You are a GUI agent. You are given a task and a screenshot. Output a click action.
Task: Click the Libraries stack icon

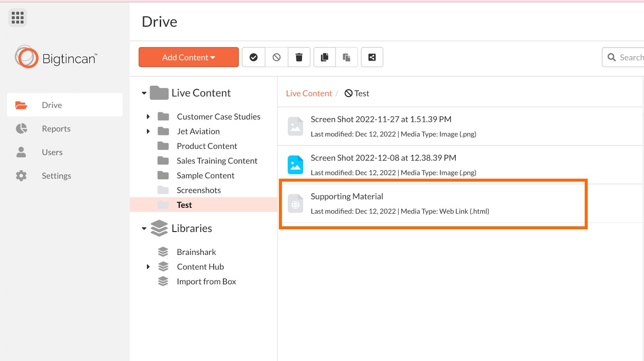pos(159,228)
